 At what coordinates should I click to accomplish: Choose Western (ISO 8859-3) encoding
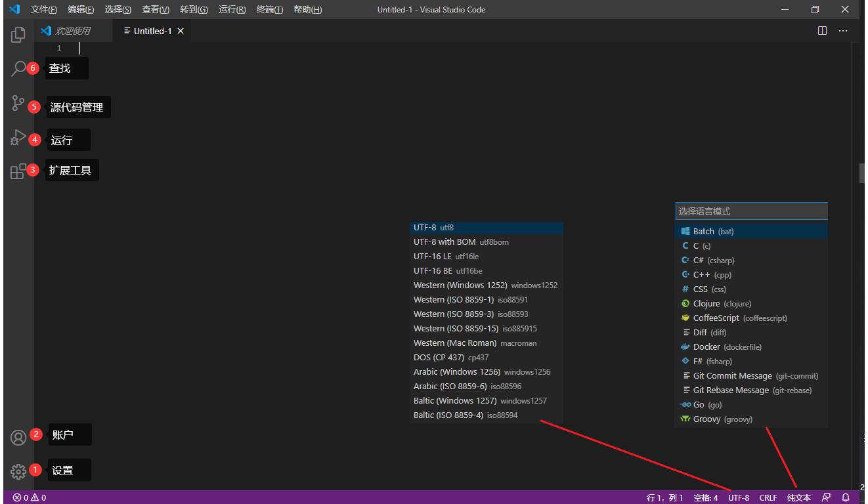click(x=486, y=314)
